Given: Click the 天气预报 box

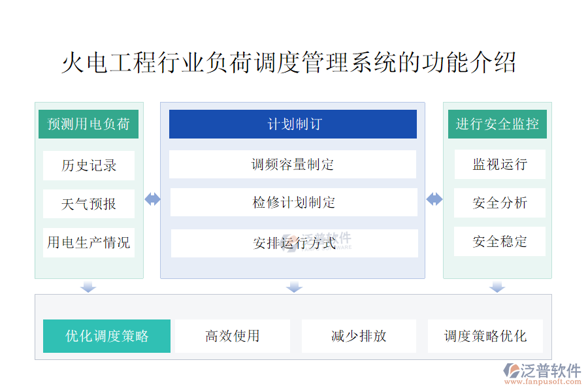Looking at the screenshot, I should pyautogui.click(x=89, y=204).
